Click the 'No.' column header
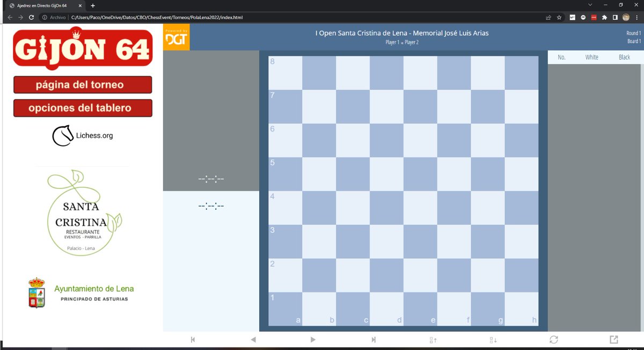 click(x=562, y=57)
